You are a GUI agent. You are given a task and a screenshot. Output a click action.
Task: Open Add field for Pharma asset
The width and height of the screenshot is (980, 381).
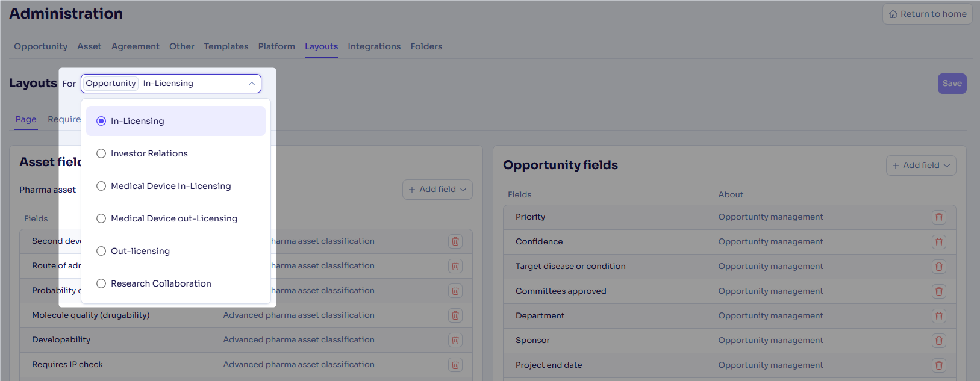coord(437,190)
